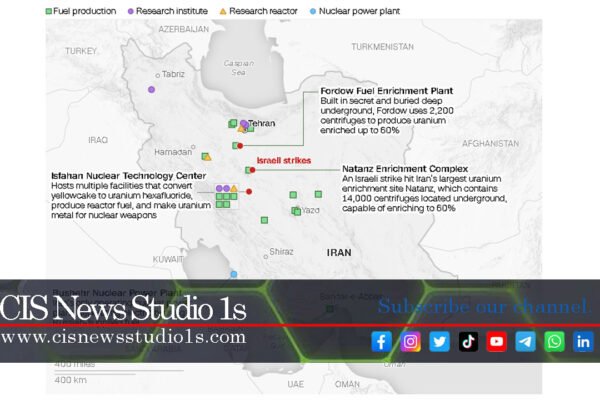The image size is (600, 400).
Task: Select the Shiraz city marker circle
Action: pyautogui.click(x=266, y=257)
